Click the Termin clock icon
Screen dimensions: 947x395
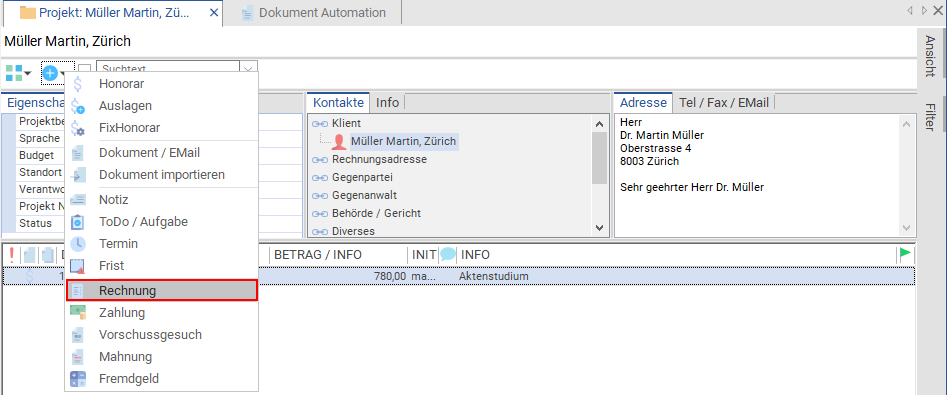[78, 244]
